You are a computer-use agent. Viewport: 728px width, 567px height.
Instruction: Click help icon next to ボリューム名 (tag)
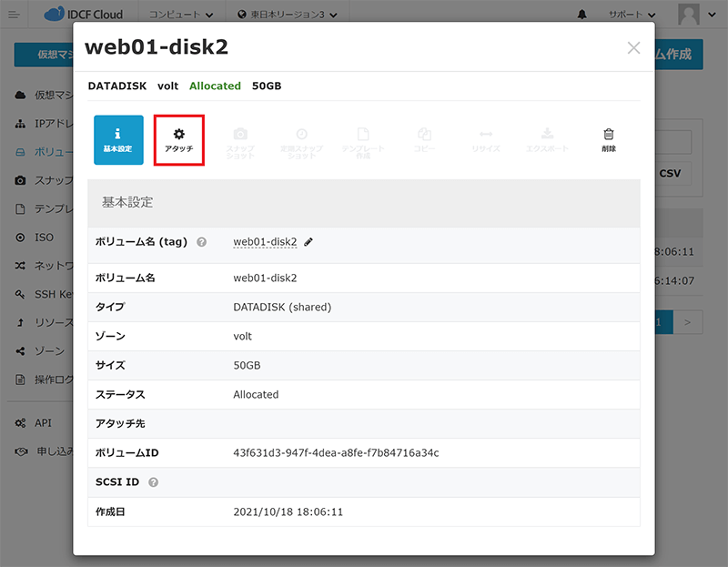pos(202,242)
